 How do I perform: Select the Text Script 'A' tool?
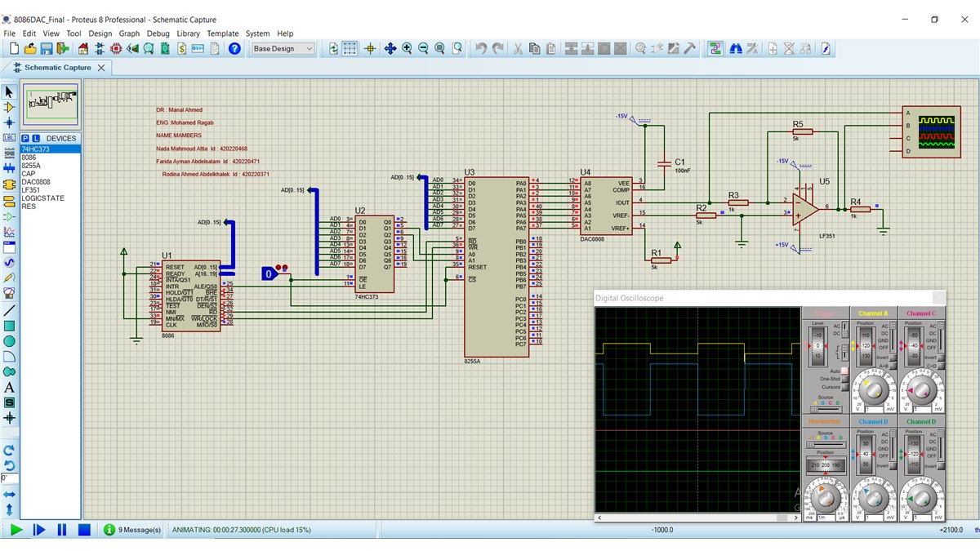click(10, 388)
